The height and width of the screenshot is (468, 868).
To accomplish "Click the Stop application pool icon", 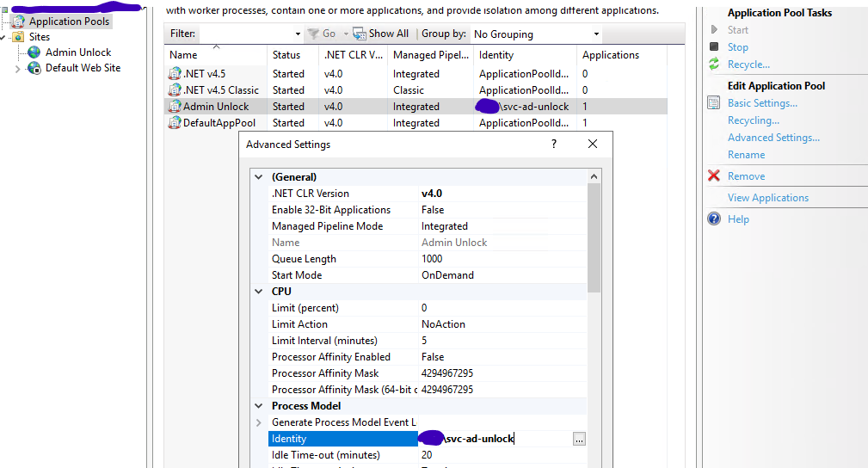I will pyautogui.click(x=713, y=47).
